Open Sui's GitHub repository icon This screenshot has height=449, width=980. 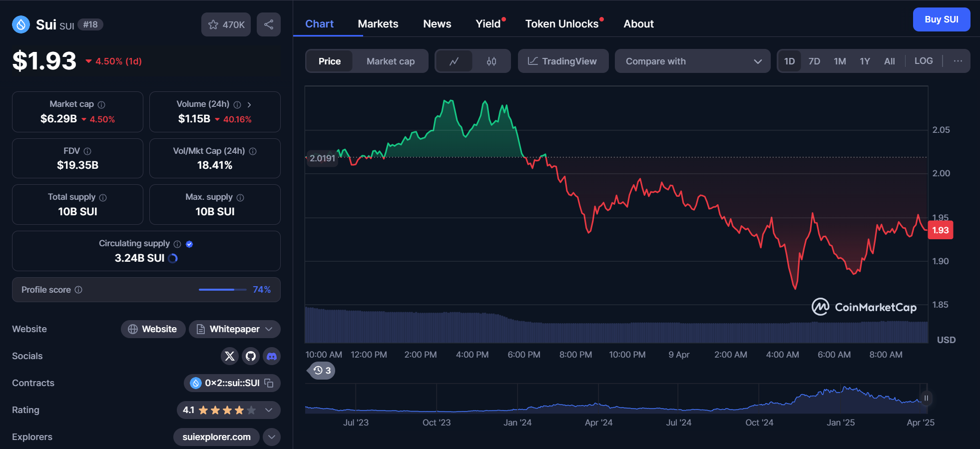tap(250, 356)
